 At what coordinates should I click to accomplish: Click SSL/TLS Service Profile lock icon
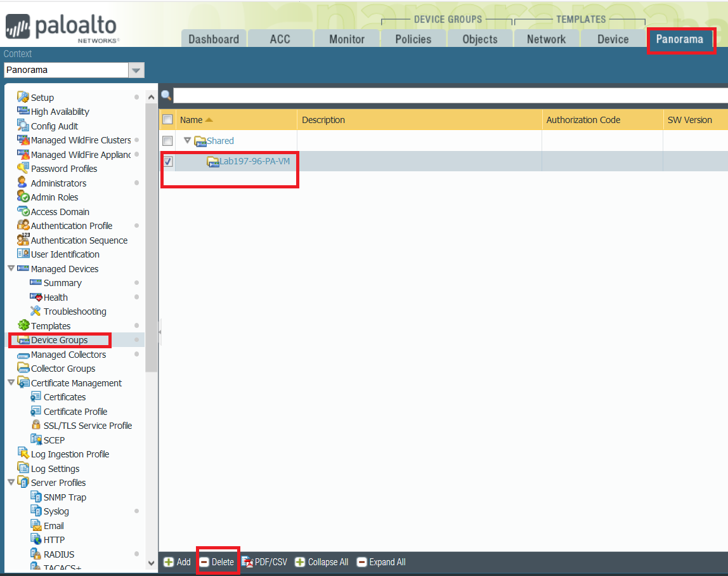[x=36, y=425]
